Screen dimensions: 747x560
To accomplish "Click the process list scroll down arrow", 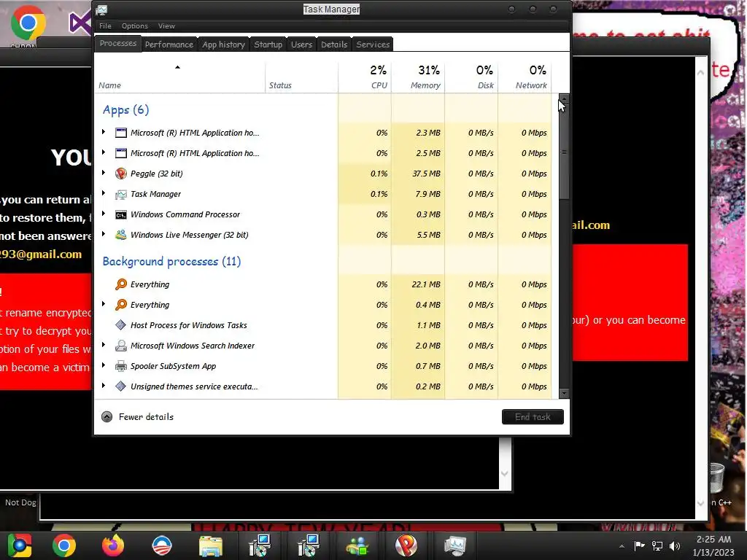I will point(564,393).
